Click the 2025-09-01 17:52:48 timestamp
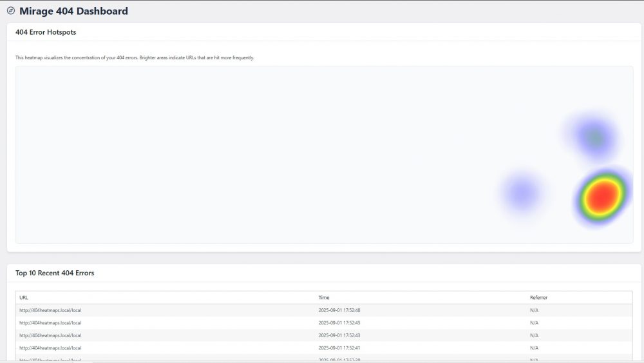644x363 pixels. 339,310
